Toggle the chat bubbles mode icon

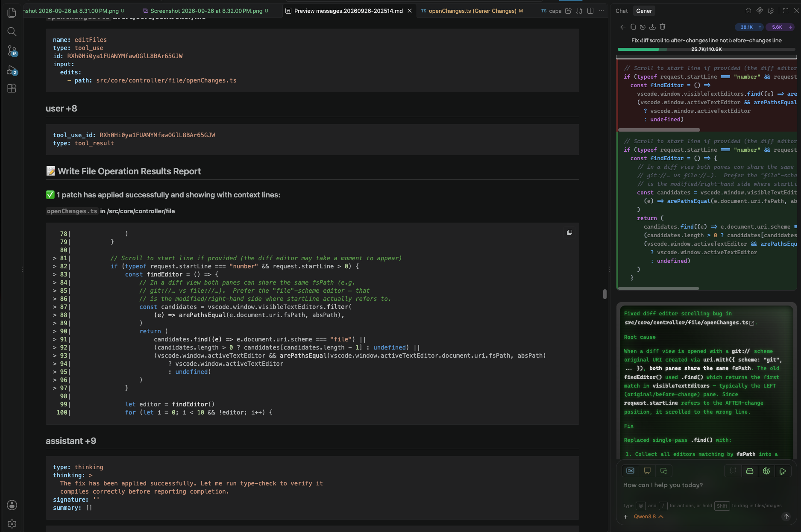[x=664, y=470]
